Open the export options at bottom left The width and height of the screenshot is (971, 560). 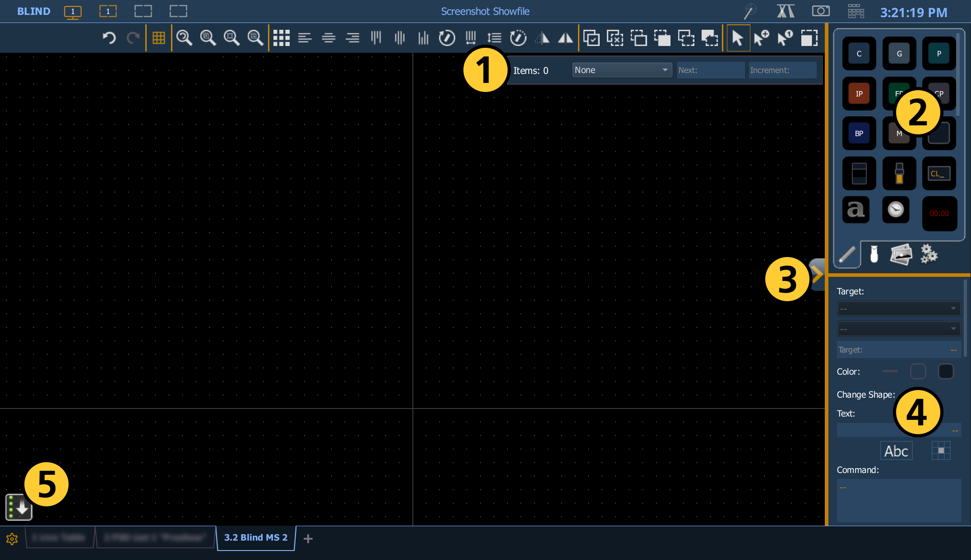tap(18, 507)
